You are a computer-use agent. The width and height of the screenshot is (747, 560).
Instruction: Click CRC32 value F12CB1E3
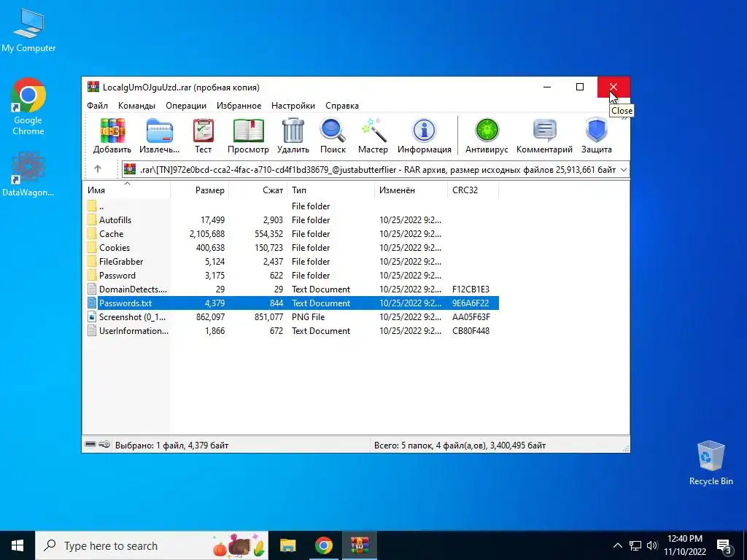point(471,289)
